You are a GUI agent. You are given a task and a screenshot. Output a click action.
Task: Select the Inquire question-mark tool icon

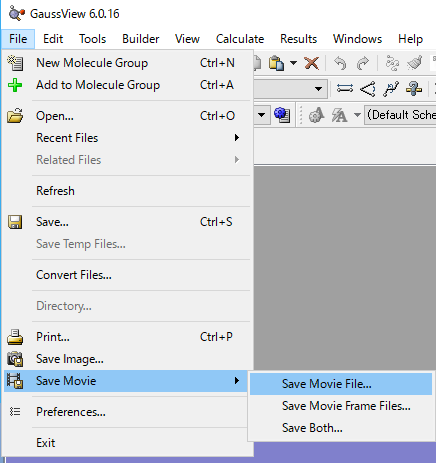(x=414, y=89)
